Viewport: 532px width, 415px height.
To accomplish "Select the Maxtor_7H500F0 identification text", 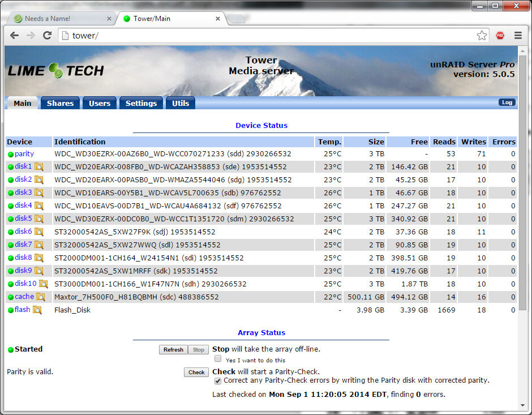I will [106, 297].
